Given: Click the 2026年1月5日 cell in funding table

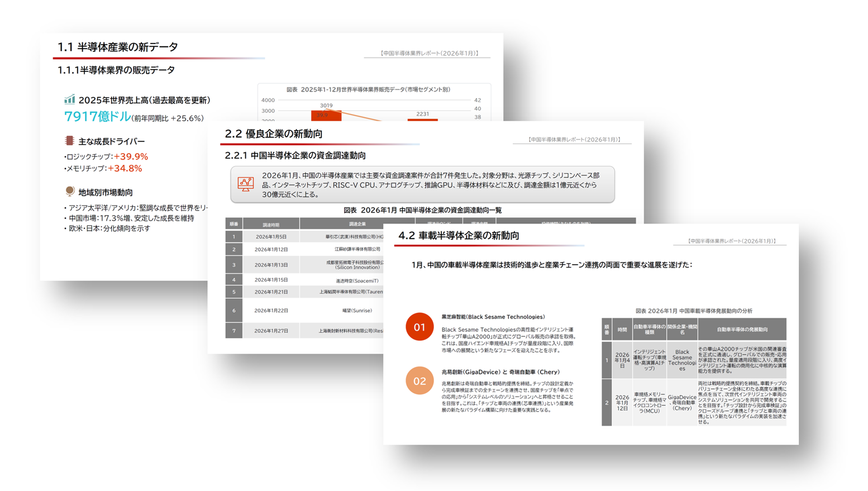Looking at the screenshot, I should (x=271, y=237).
